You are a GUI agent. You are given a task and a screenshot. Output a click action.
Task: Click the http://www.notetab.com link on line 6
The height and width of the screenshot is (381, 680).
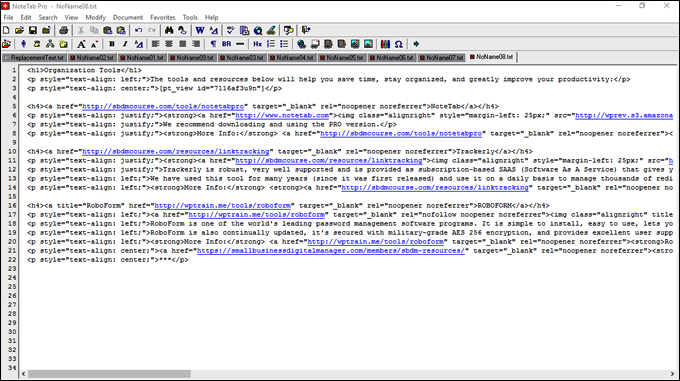click(x=282, y=115)
